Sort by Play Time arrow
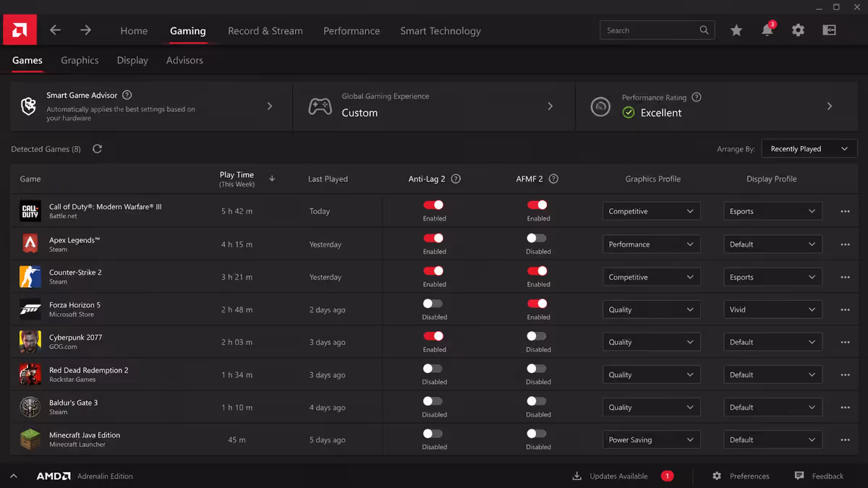Screen dimensions: 868x488 click(272, 179)
